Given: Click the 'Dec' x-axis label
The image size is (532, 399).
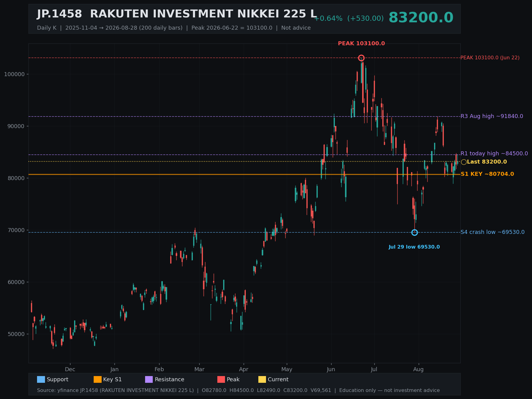Looking at the screenshot, I should coord(70,369).
